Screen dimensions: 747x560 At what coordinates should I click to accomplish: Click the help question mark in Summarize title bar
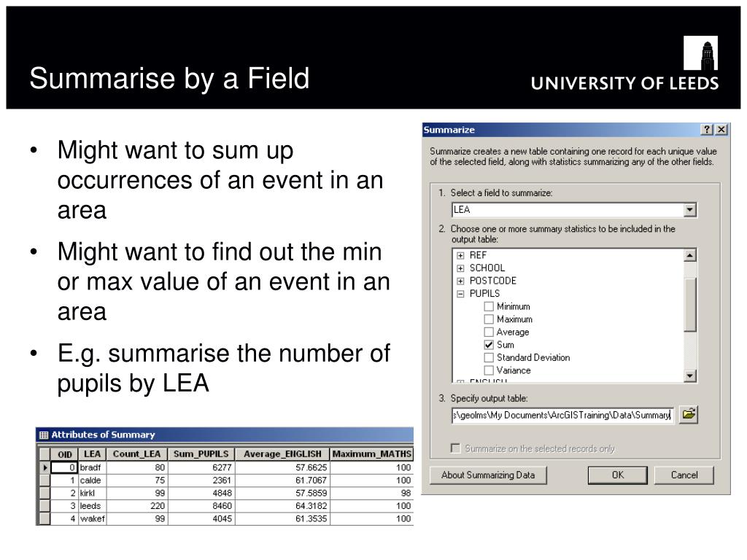pyautogui.click(x=707, y=130)
